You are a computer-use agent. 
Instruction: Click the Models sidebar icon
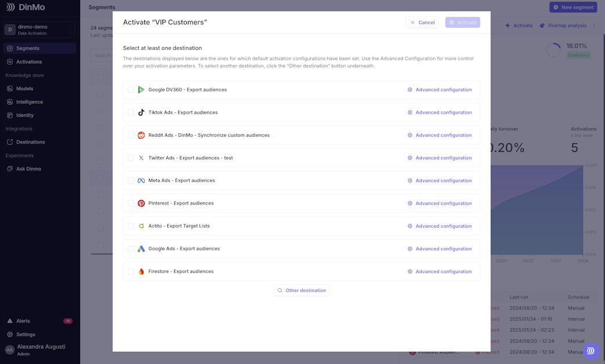click(x=10, y=88)
